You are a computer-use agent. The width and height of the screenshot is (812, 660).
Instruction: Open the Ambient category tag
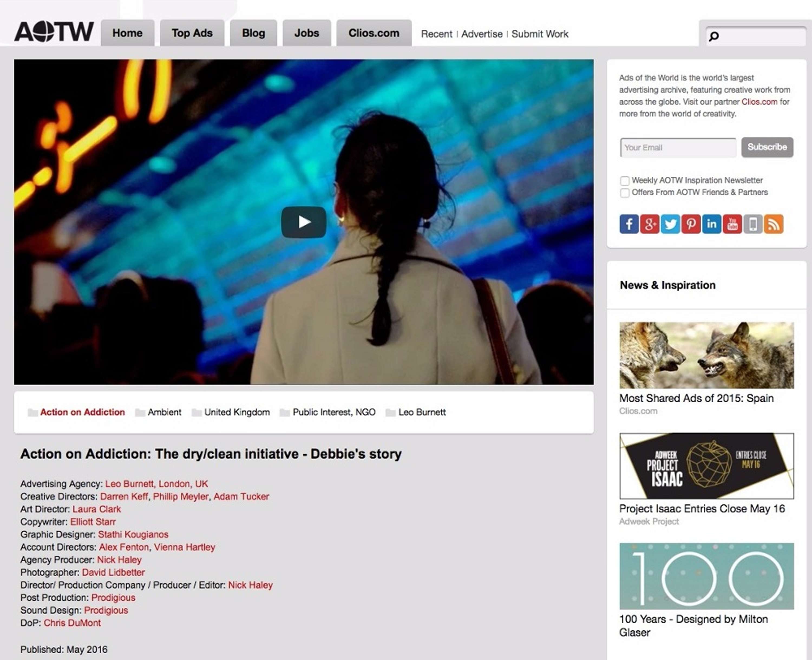164,412
